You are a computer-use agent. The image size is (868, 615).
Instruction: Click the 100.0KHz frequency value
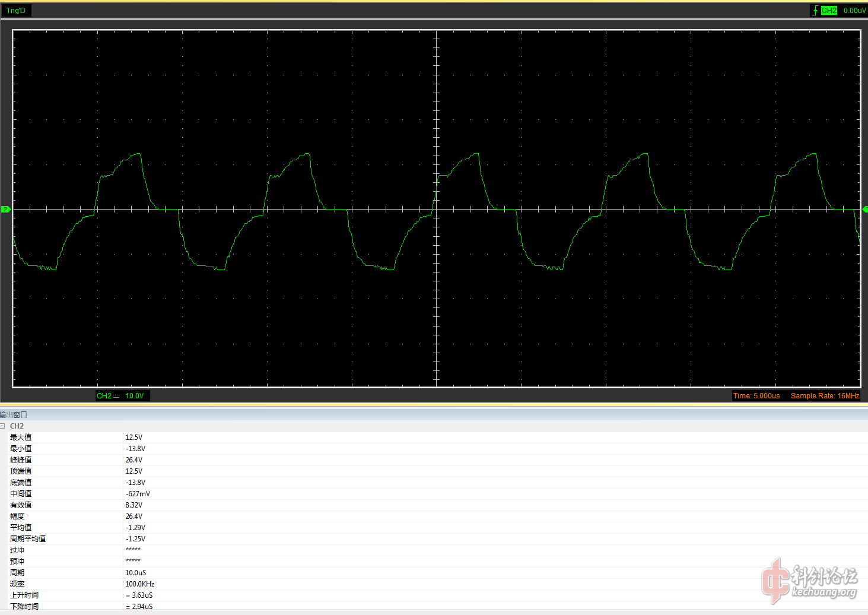139,584
